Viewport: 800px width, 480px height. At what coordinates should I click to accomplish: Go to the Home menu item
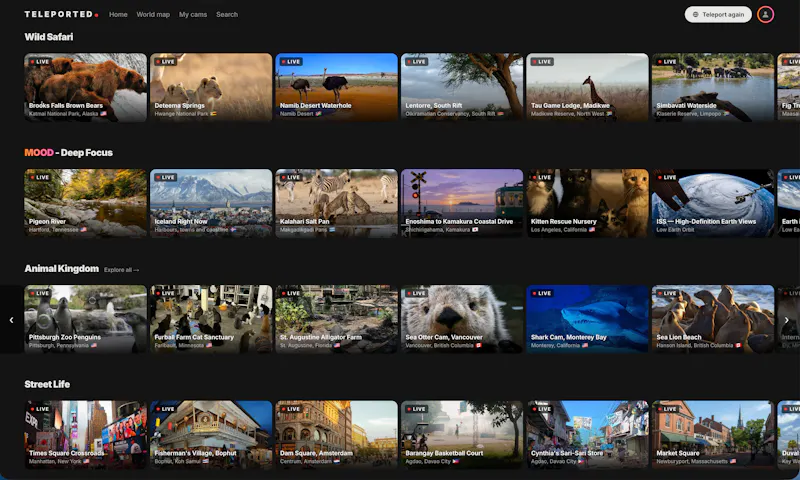tap(118, 14)
